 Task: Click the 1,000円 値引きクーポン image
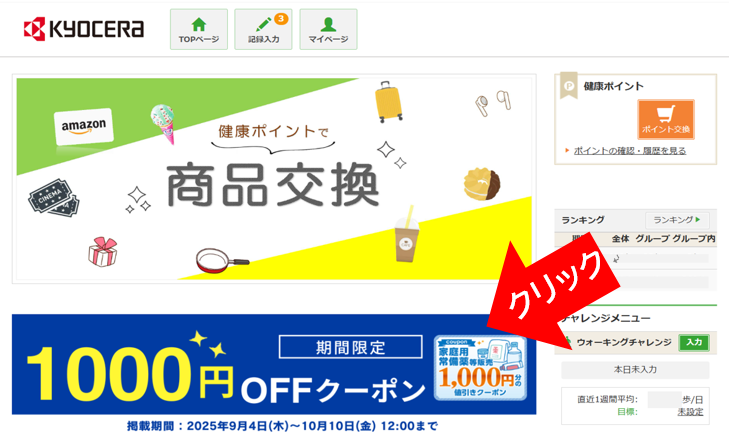480,368
